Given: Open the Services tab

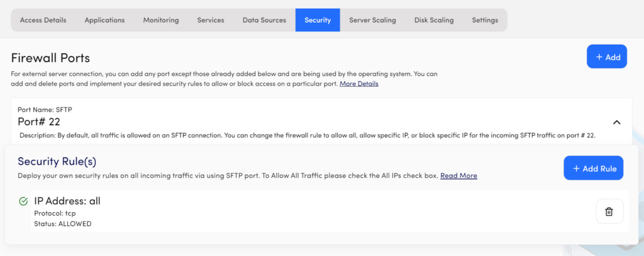Looking at the screenshot, I should click(x=211, y=19).
